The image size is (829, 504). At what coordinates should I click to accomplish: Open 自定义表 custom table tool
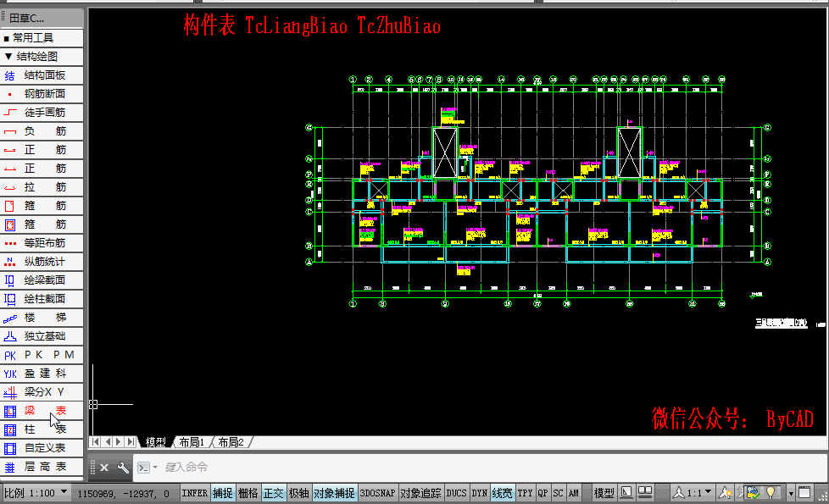[42, 448]
